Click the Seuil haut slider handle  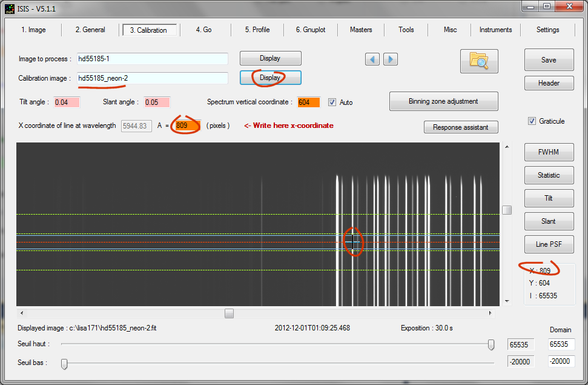tap(491, 344)
